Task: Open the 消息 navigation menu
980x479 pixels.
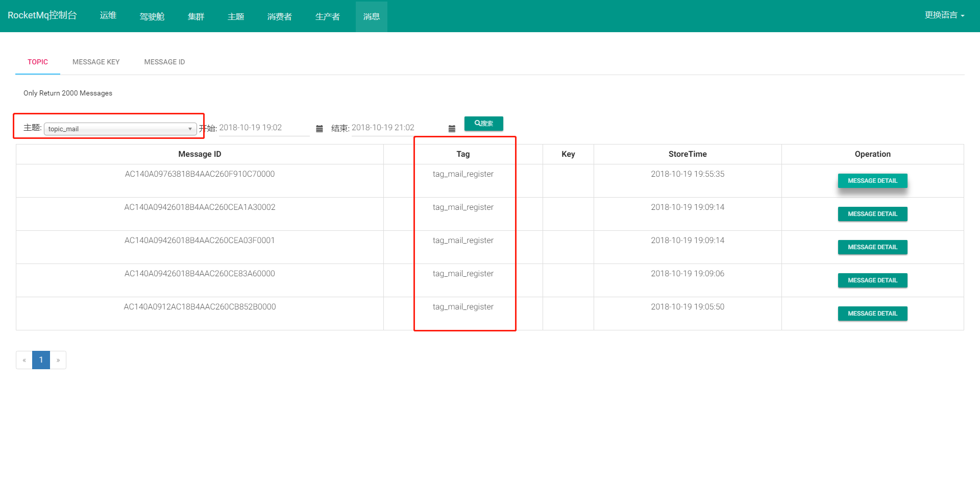Action: tap(372, 16)
